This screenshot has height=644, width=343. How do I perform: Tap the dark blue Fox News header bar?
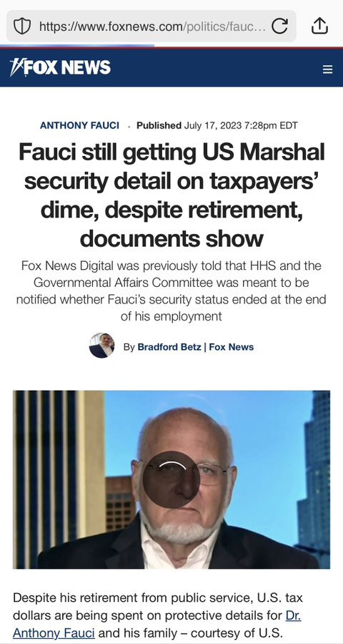pyautogui.click(x=171, y=68)
